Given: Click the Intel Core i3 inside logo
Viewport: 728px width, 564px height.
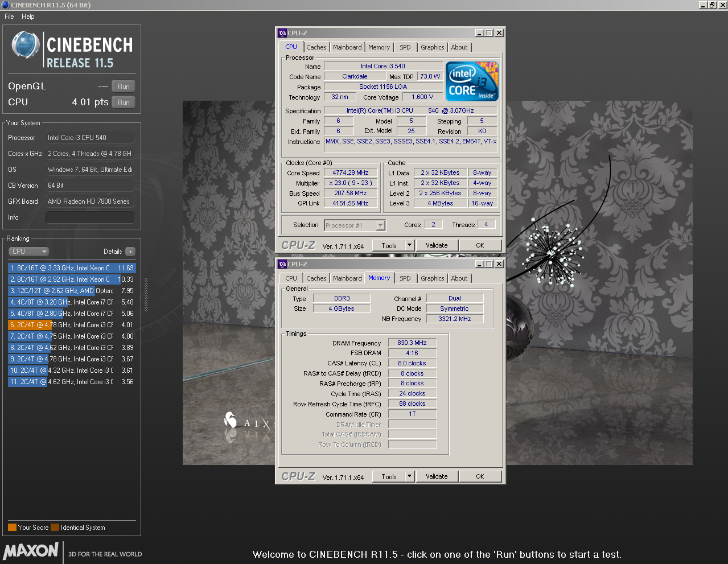Looking at the screenshot, I should point(472,81).
